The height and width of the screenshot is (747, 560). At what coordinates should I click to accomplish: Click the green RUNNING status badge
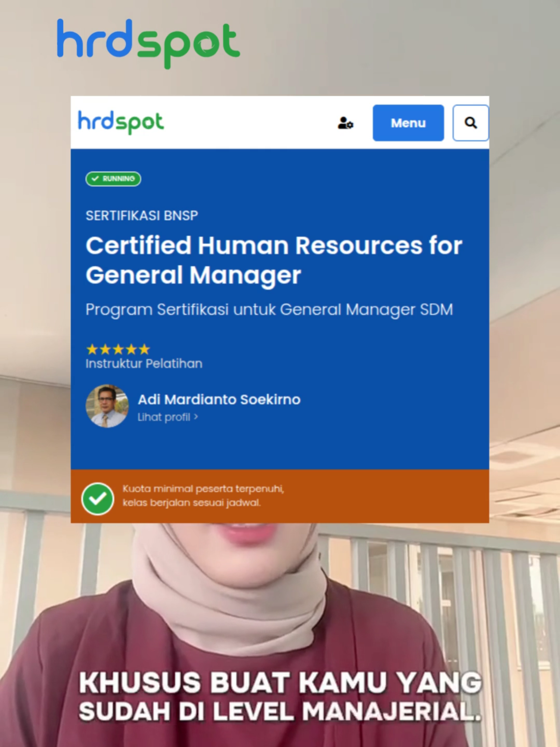113,179
